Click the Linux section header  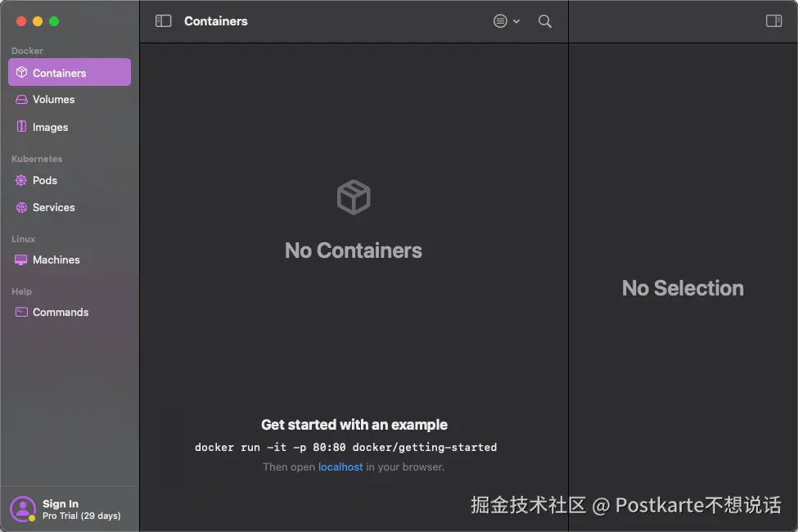click(x=24, y=239)
